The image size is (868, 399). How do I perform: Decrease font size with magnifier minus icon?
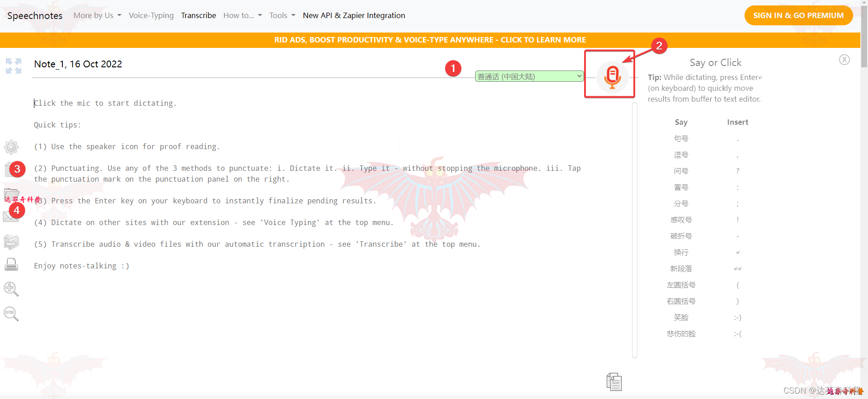[x=11, y=314]
